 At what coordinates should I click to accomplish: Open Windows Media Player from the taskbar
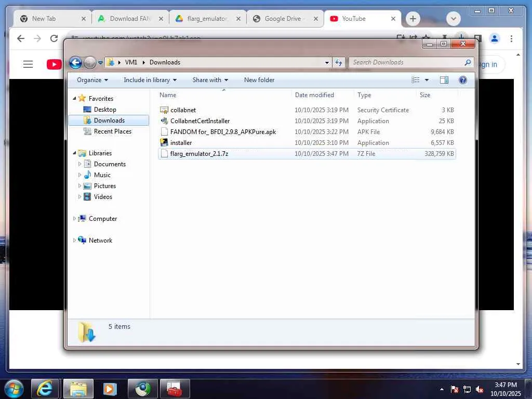tap(110, 389)
